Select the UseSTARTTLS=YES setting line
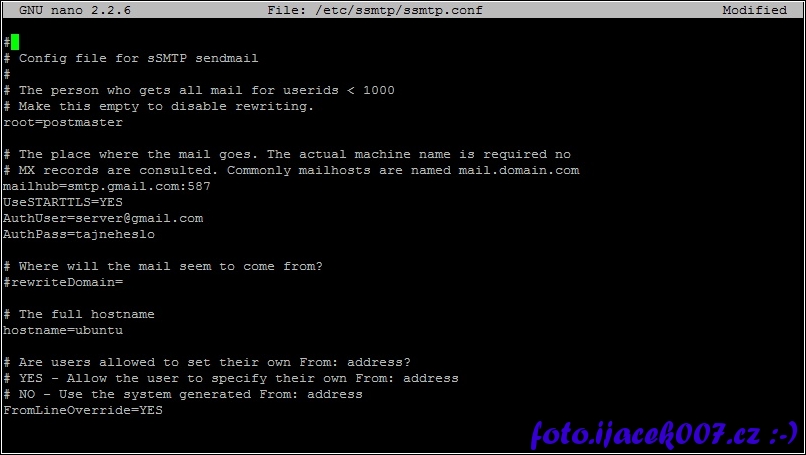Viewport: 806px width, 455px height. pyautogui.click(x=63, y=202)
